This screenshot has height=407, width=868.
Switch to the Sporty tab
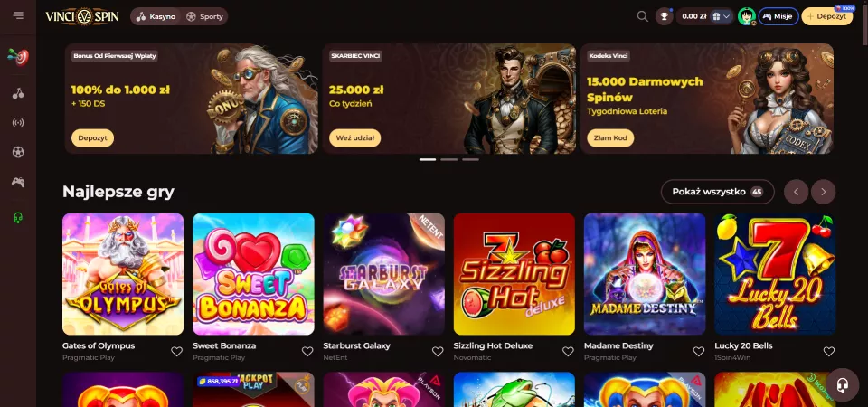pos(205,16)
